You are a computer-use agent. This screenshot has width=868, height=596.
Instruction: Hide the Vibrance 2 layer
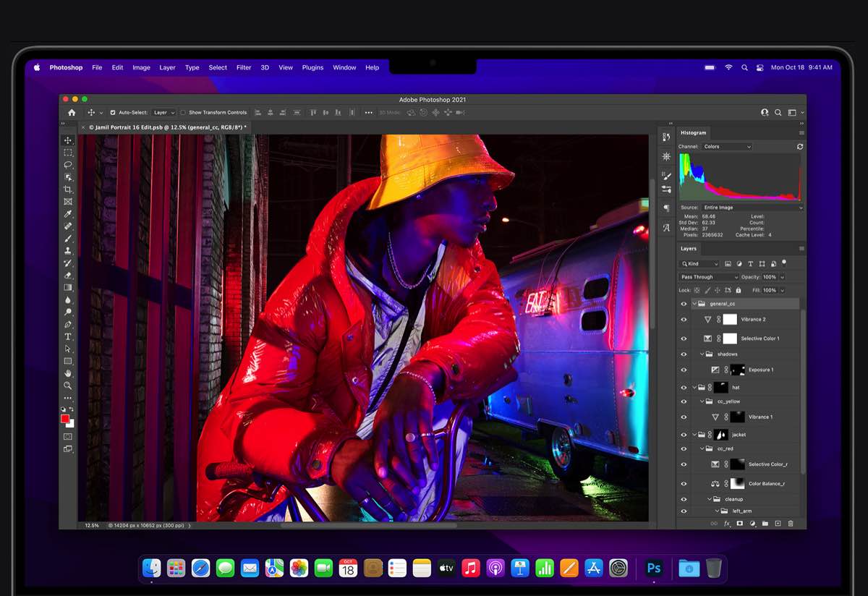[x=684, y=319]
